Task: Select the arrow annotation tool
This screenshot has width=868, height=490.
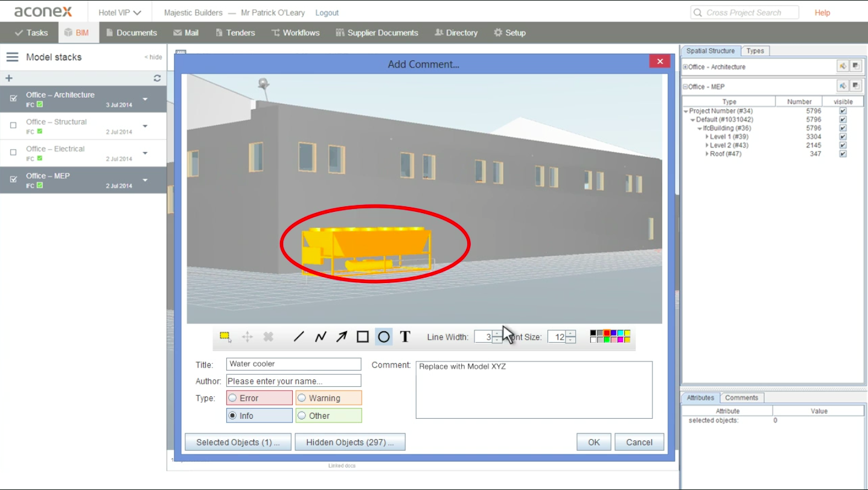Action: pos(342,337)
